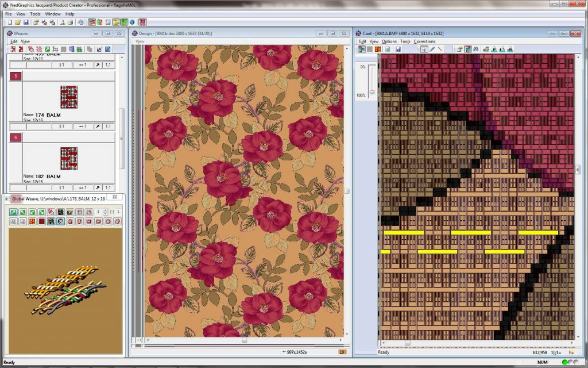588x368 pixels.
Task: Click the down-left green arrow in Global Weave
Action: tap(32, 212)
